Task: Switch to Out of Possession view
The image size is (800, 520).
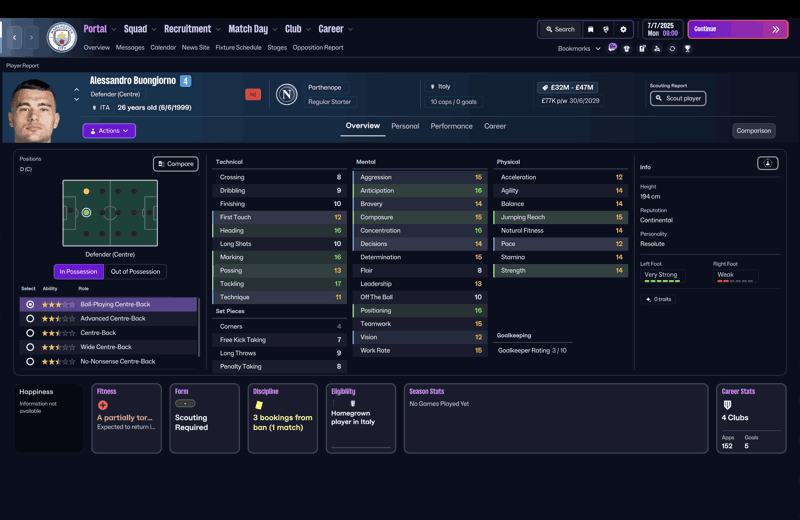Action: tap(135, 271)
